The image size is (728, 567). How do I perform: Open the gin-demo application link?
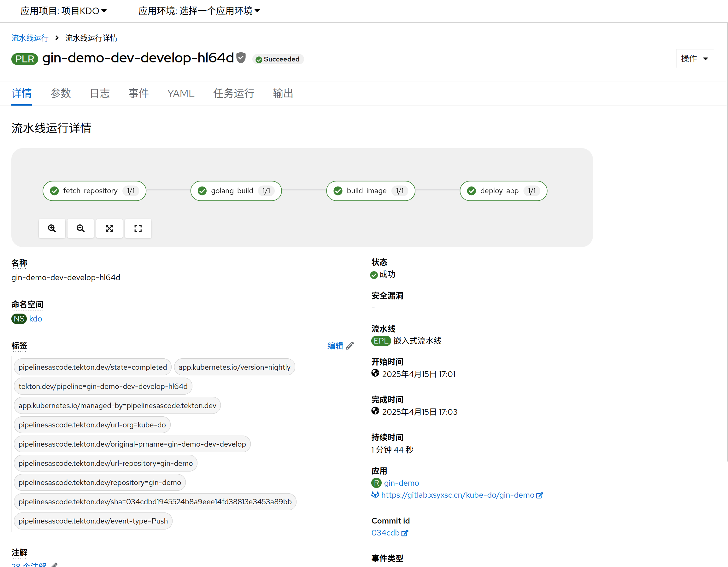coord(401,483)
